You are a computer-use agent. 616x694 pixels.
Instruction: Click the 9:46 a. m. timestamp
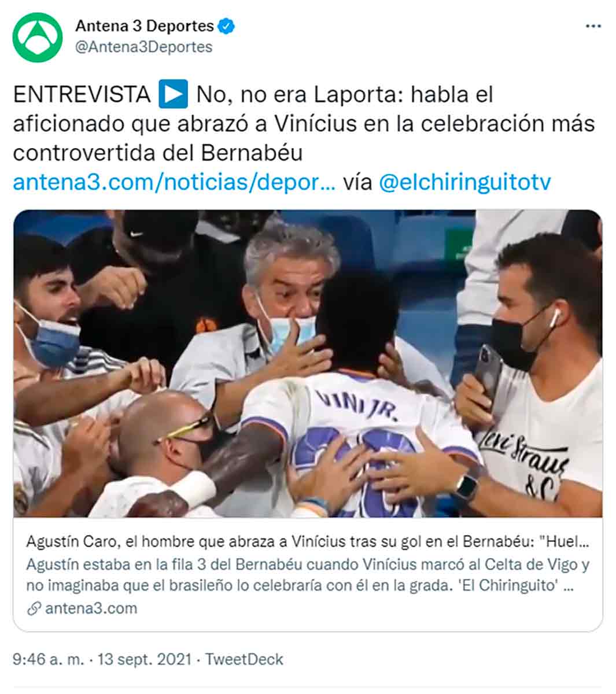click(x=48, y=660)
